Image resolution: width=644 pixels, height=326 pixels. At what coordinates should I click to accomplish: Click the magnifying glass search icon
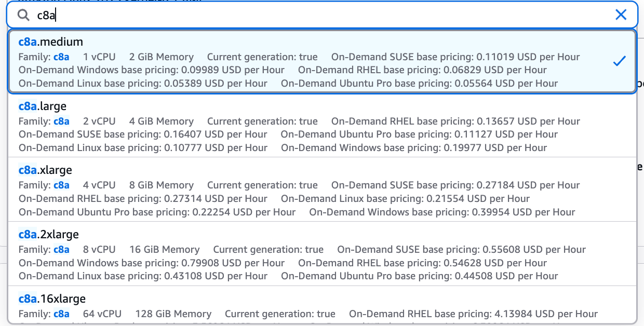click(24, 15)
